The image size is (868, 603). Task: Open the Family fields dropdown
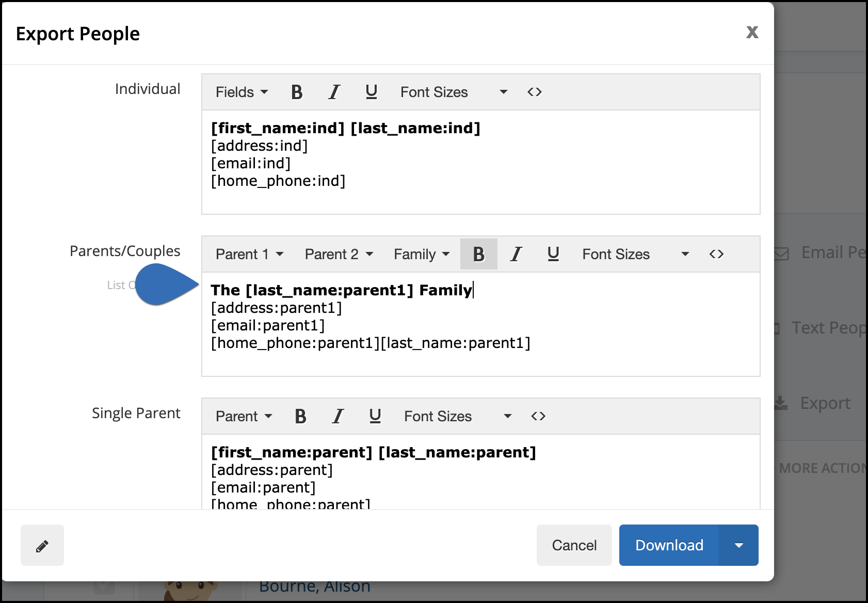pyautogui.click(x=422, y=254)
